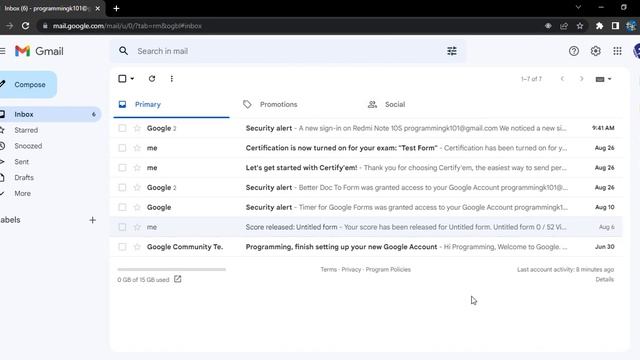
Task: Click the '0 GB of 15 GB used' text
Action: click(x=143, y=280)
